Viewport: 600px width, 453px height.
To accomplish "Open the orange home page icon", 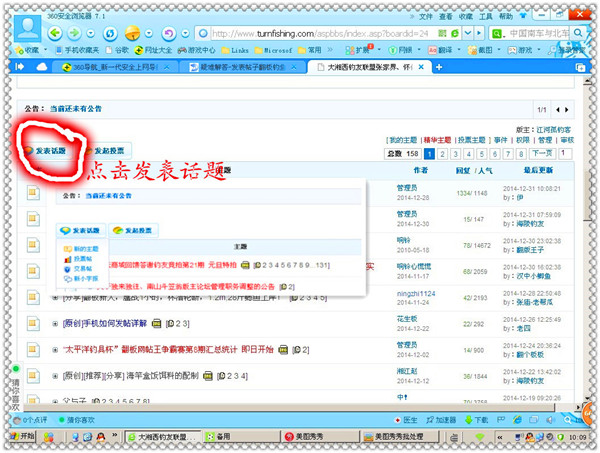I will 133,33.
